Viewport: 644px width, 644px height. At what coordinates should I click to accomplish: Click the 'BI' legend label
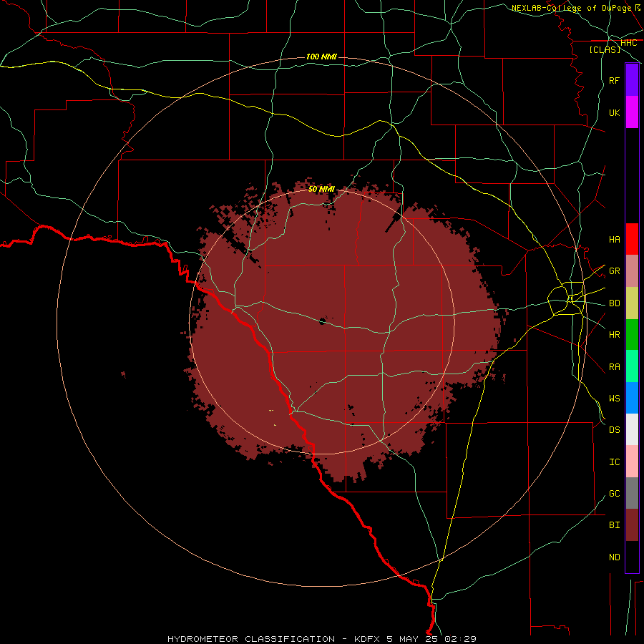pos(615,525)
